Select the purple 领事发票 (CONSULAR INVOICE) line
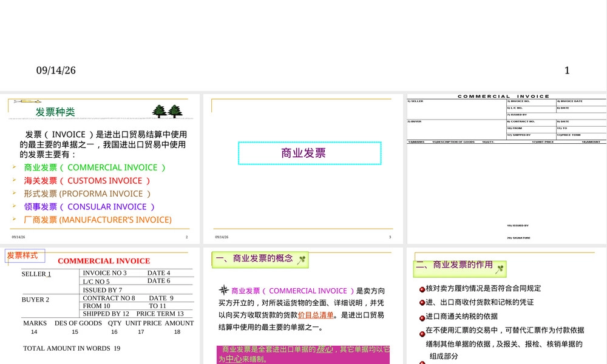This screenshot has height=364, width=607. click(x=89, y=206)
